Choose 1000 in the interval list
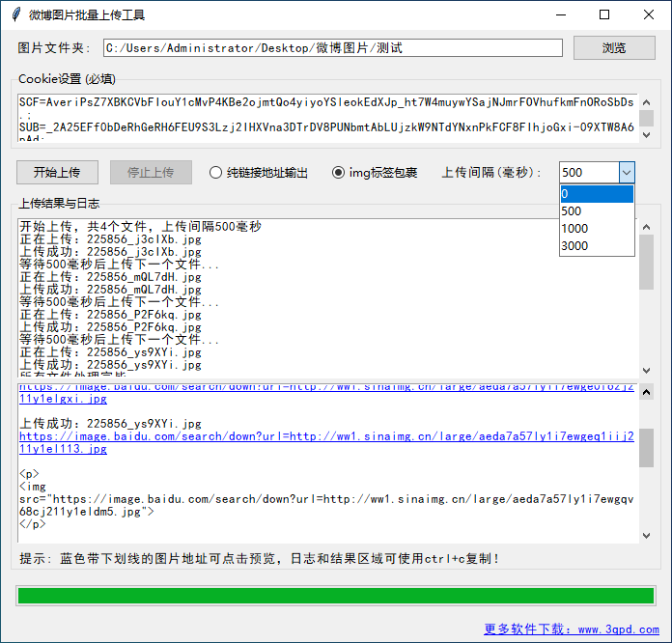Screen dimensions: 672x643 (x=597, y=229)
